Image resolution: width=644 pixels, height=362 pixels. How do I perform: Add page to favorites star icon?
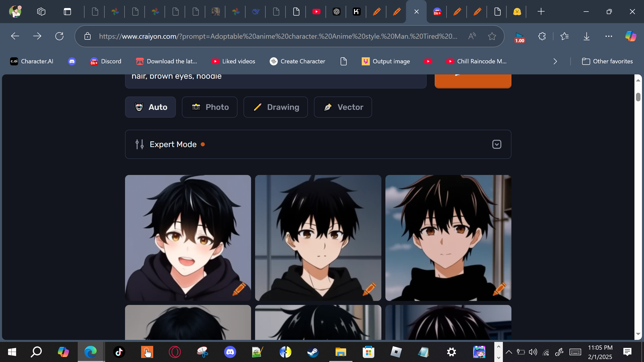pyautogui.click(x=492, y=36)
